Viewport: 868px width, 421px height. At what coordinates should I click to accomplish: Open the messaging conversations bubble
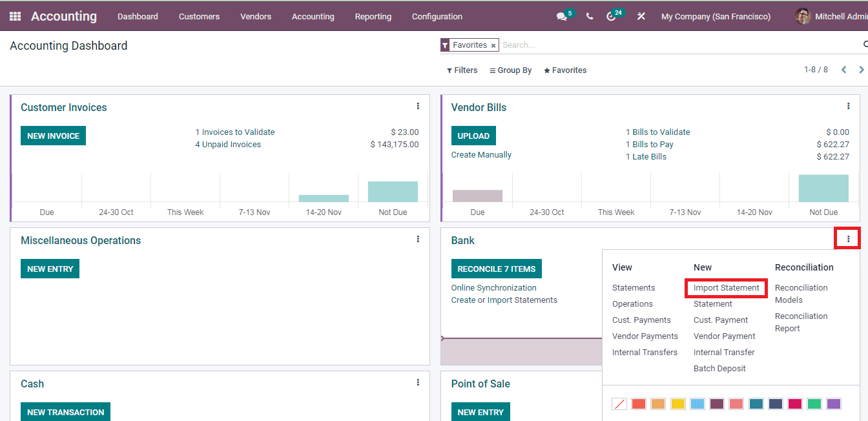[x=561, y=15]
